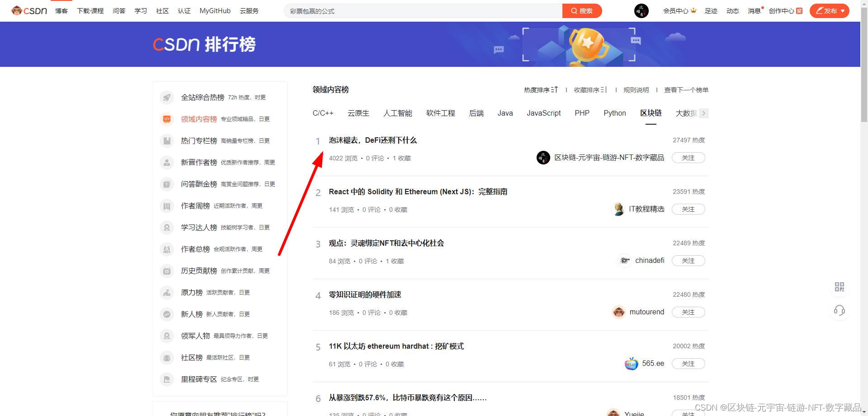Click the CSDN logo
Viewport: 868px width, 416px height.
(29, 10)
